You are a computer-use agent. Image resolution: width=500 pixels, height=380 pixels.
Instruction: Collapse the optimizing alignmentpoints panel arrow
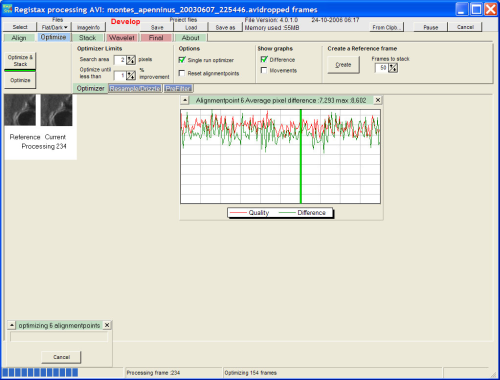coord(11,325)
